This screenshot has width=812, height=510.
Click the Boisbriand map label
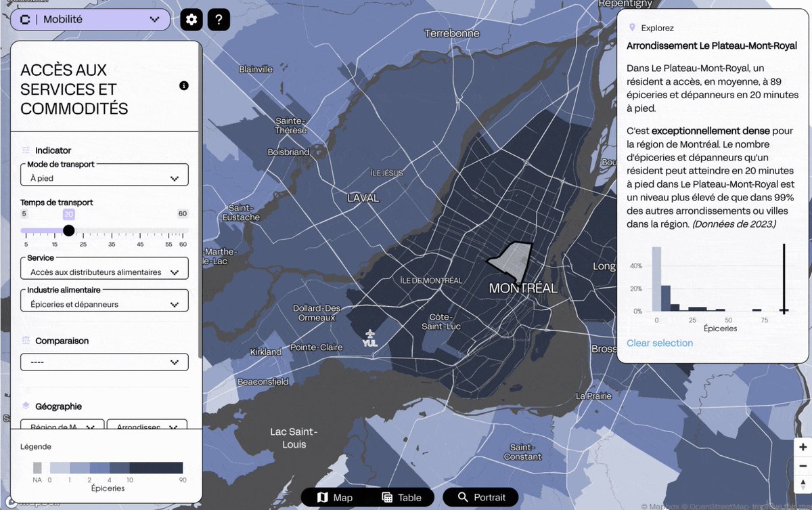tap(289, 152)
